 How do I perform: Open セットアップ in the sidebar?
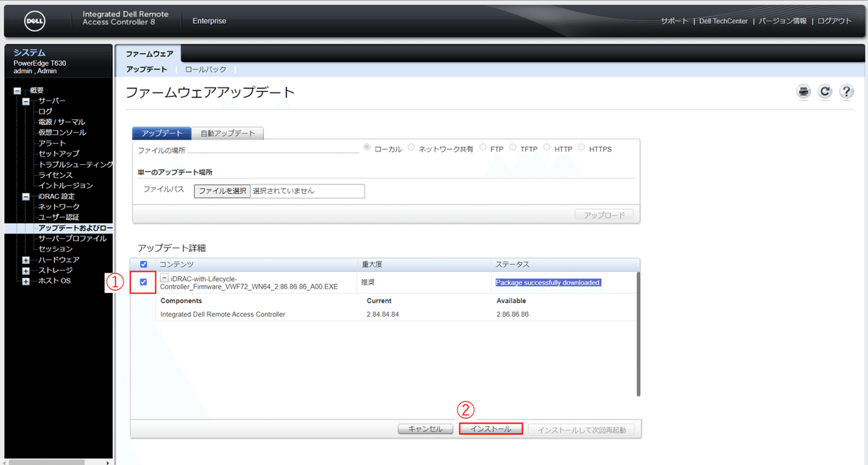(59, 154)
